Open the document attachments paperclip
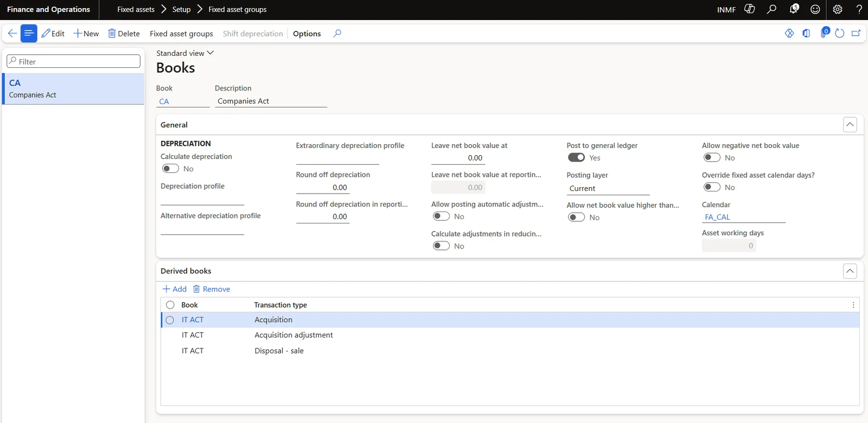The width and height of the screenshot is (868, 423). coord(825,33)
